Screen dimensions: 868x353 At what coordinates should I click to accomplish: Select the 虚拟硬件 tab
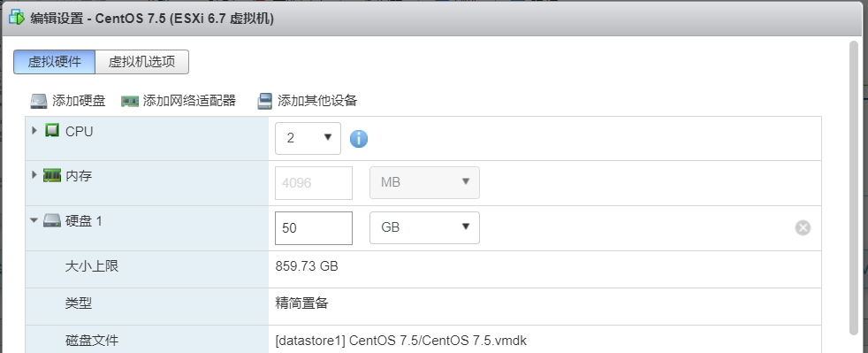coord(54,62)
